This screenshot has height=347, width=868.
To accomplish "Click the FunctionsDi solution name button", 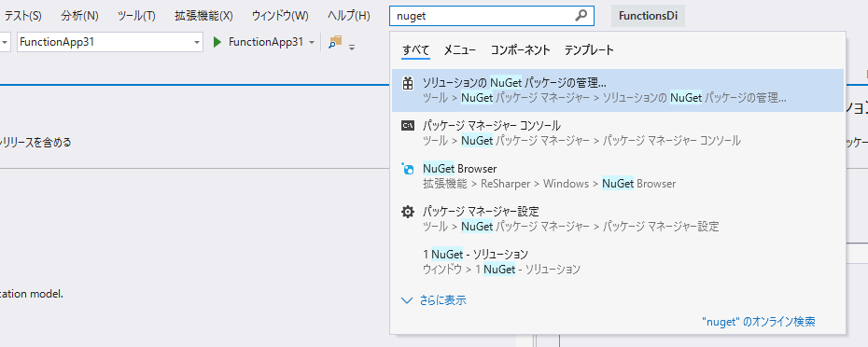I will [x=649, y=16].
